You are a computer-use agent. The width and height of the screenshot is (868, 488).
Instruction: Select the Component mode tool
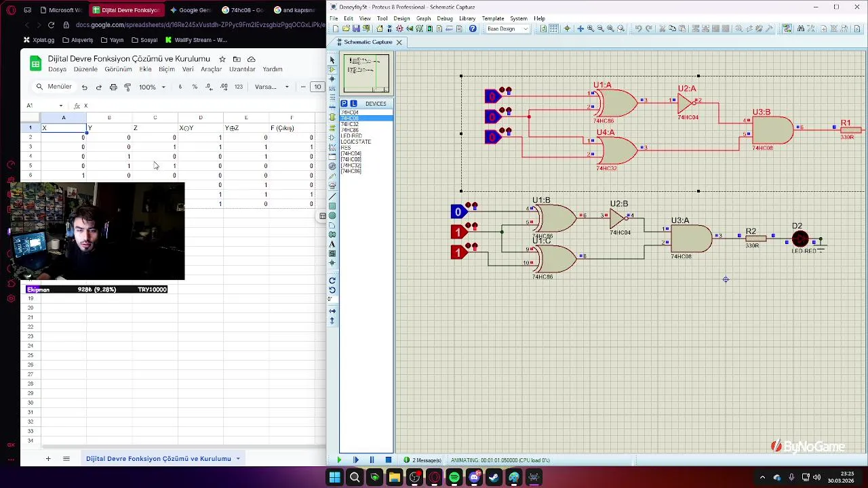pyautogui.click(x=332, y=69)
